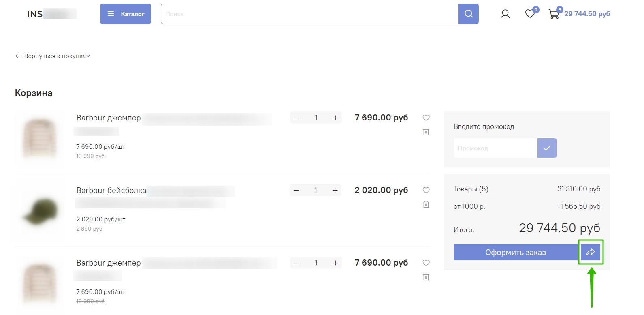Click the search magnifier button
644x315 pixels.
[469, 14]
